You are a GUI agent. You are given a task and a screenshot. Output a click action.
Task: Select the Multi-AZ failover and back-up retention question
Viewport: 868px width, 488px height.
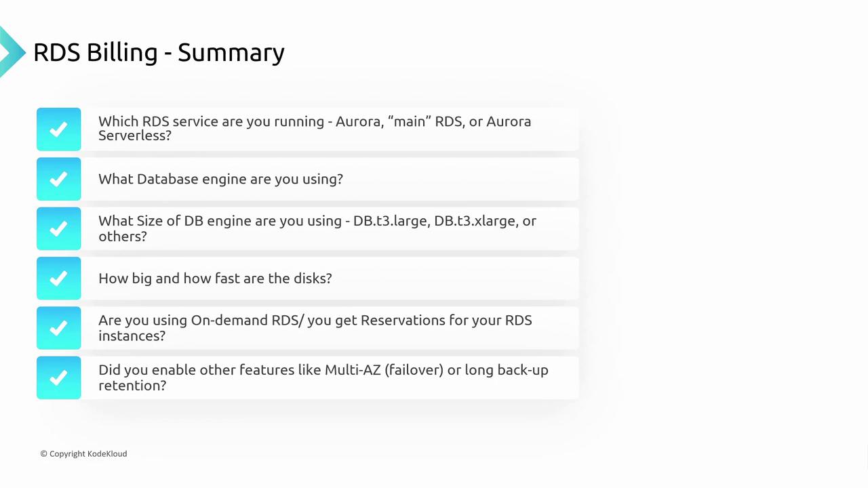323,370
